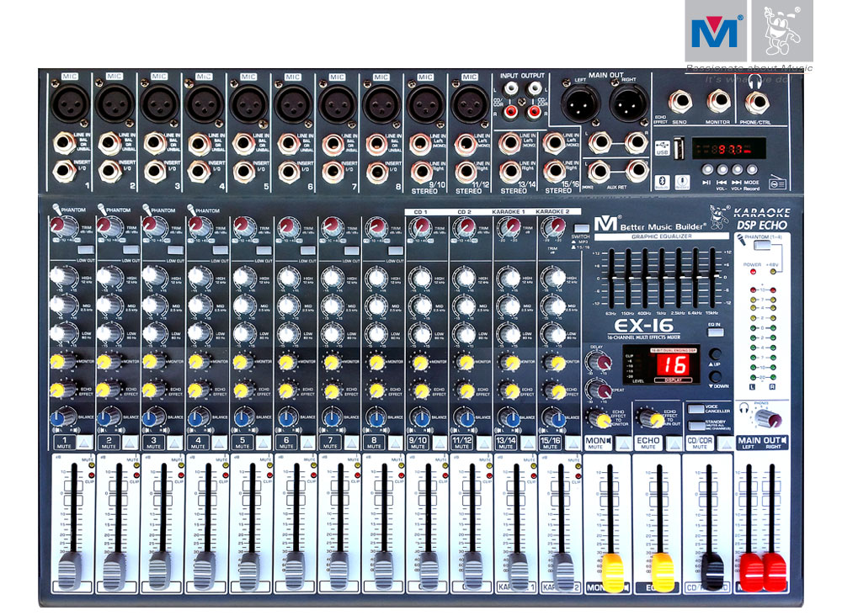The height and width of the screenshot is (616, 842).
Task: Click channel 2 HIGH 12kHz EQ knob
Action: click(109, 278)
